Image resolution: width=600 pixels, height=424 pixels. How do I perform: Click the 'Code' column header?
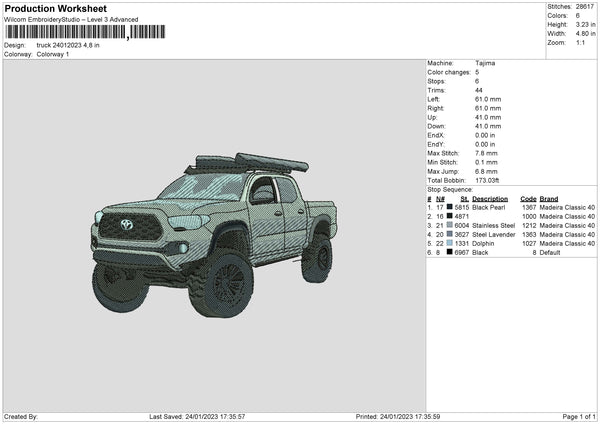point(528,199)
